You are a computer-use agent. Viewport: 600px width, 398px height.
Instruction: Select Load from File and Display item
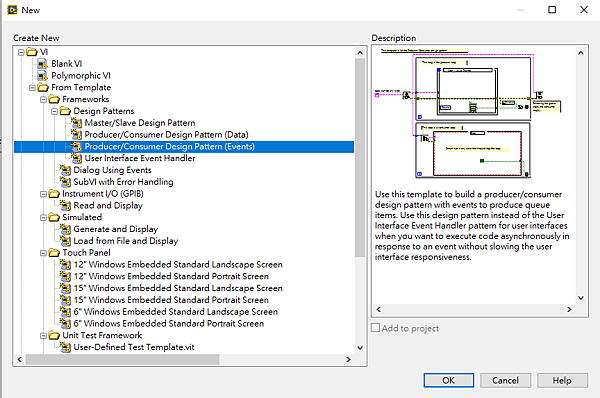(126, 241)
